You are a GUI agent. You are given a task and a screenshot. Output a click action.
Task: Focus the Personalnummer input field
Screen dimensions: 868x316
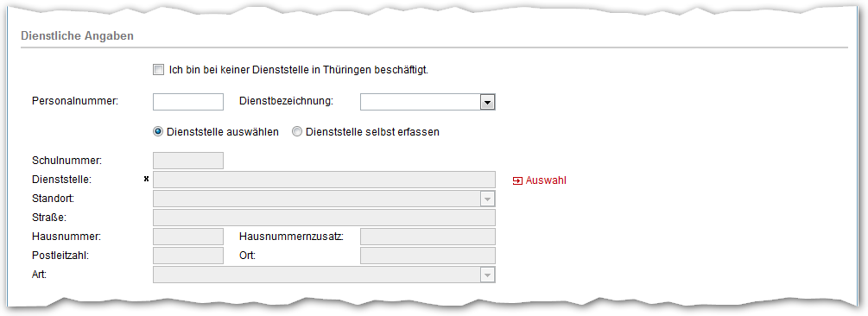[x=188, y=102]
